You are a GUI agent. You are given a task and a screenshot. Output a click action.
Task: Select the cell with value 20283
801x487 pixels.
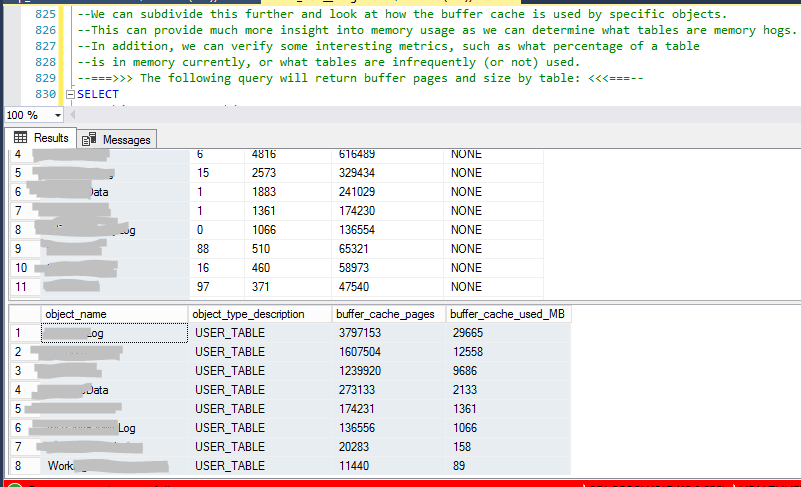tap(388, 447)
